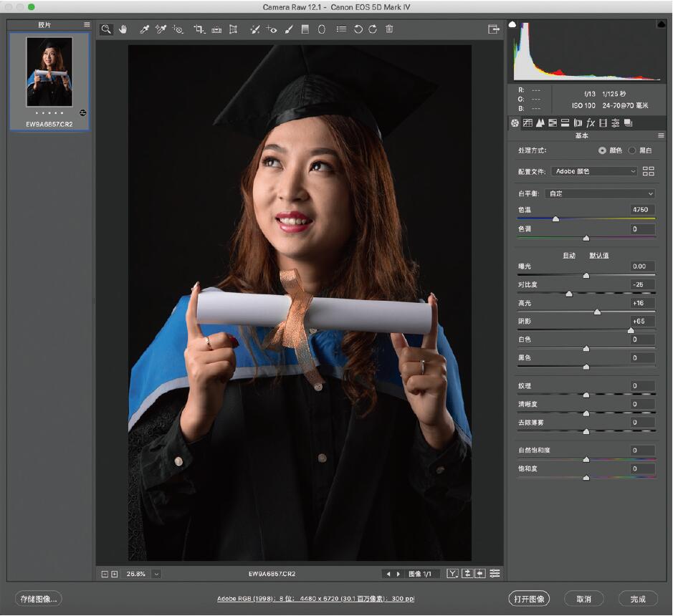Open the 26.8% zoom level dropdown

(156, 574)
